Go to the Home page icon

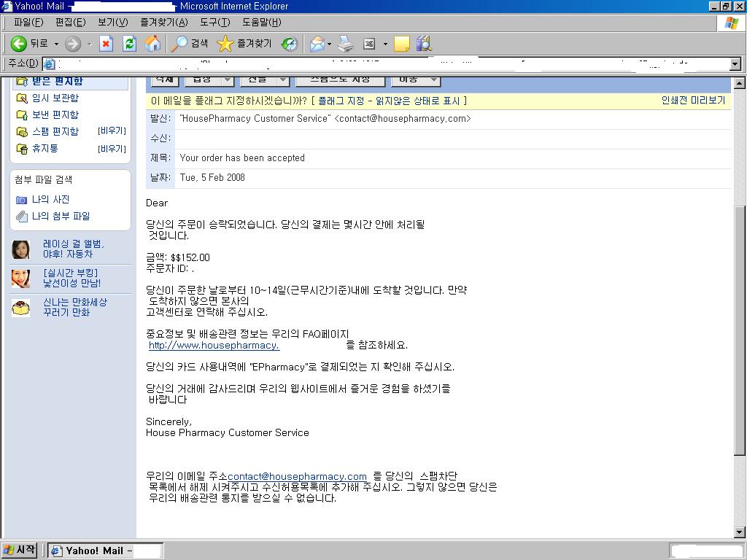tap(152, 44)
